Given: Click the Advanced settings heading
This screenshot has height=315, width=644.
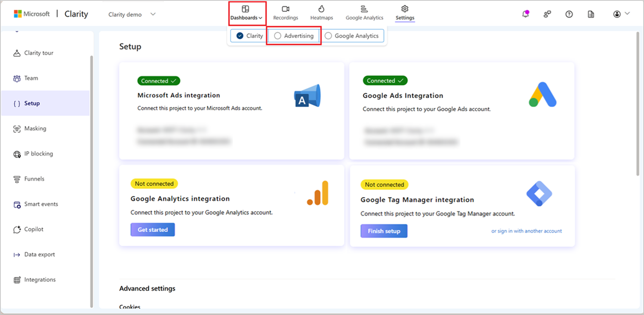Looking at the screenshot, I should pos(147,289).
